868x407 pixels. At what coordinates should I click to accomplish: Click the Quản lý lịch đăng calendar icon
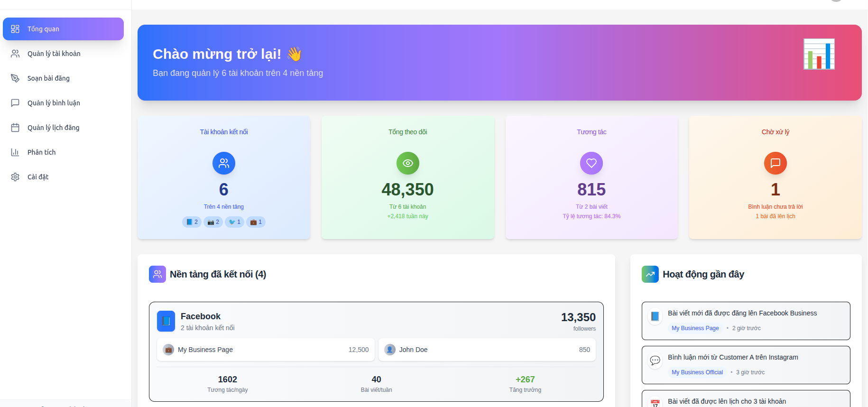click(15, 128)
